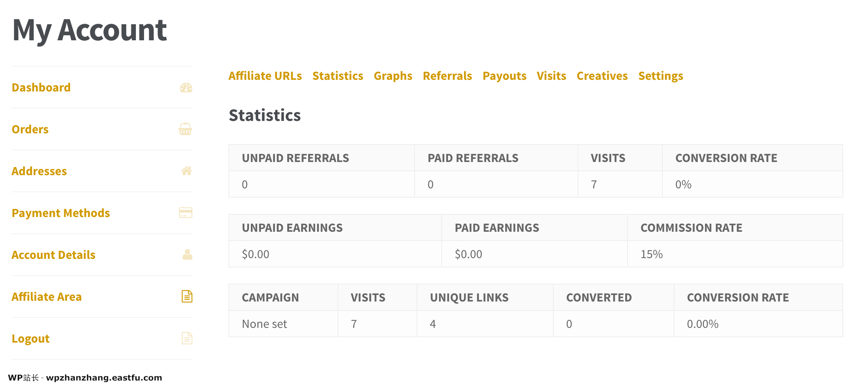Go to Orders in the sidebar
This screenshot has height=386, width=868.
click(x=30, y=129)
